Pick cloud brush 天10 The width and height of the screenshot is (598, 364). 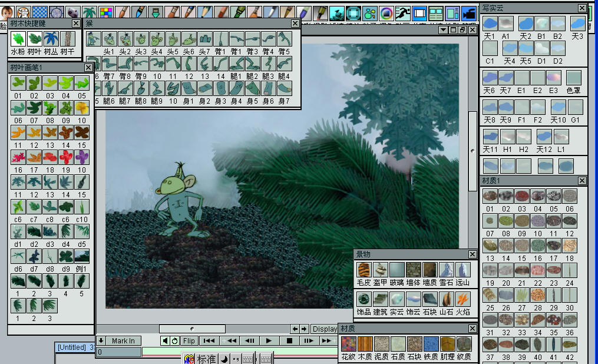point(559,107)
